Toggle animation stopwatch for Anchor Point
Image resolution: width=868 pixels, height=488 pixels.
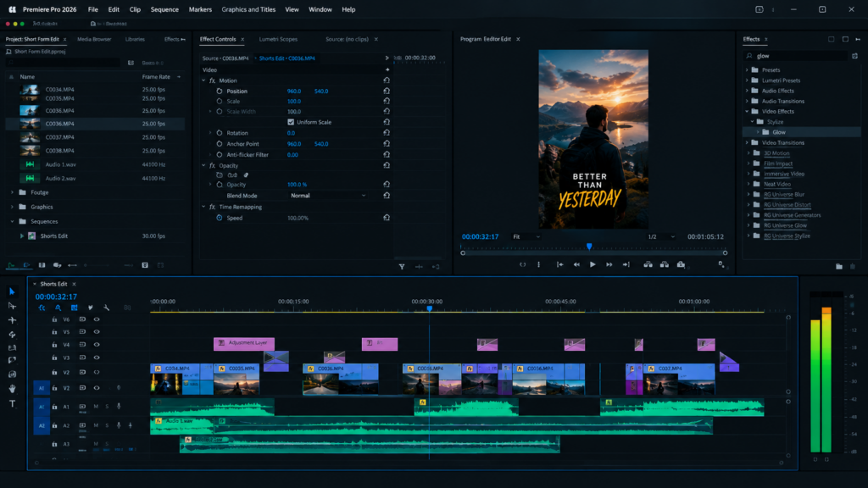[220, 144]
